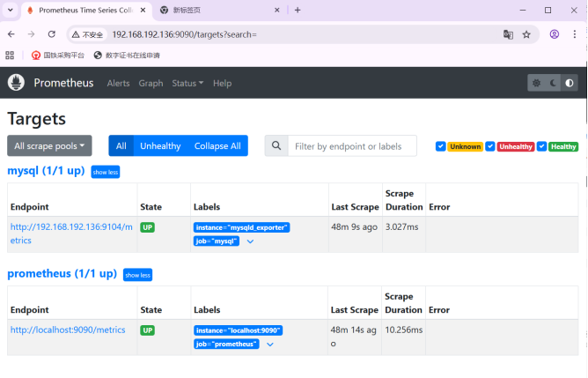Open the Graph page in navbar
This screenshot has width=588, height=378.
(151, 84)
